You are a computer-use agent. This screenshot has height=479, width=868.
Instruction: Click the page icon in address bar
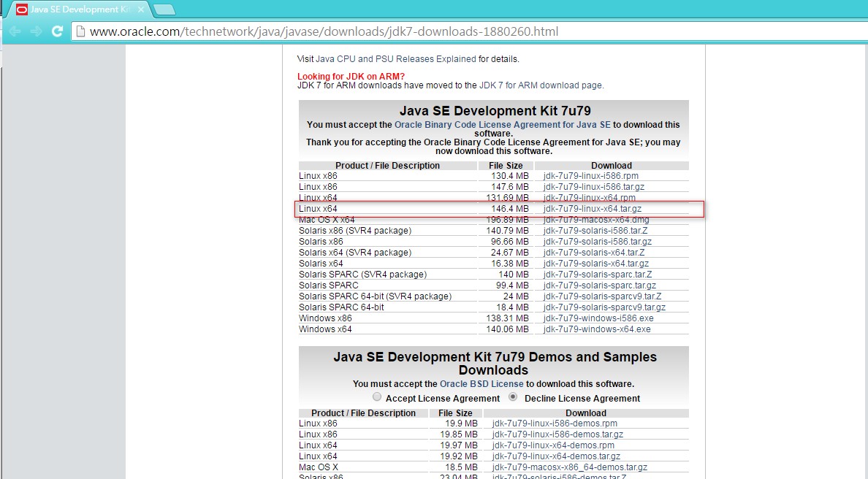80,31
